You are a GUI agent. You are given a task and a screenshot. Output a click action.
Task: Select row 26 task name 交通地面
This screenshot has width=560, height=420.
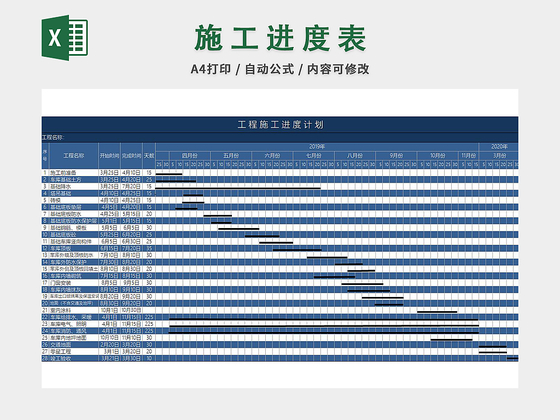pos(60,345)
